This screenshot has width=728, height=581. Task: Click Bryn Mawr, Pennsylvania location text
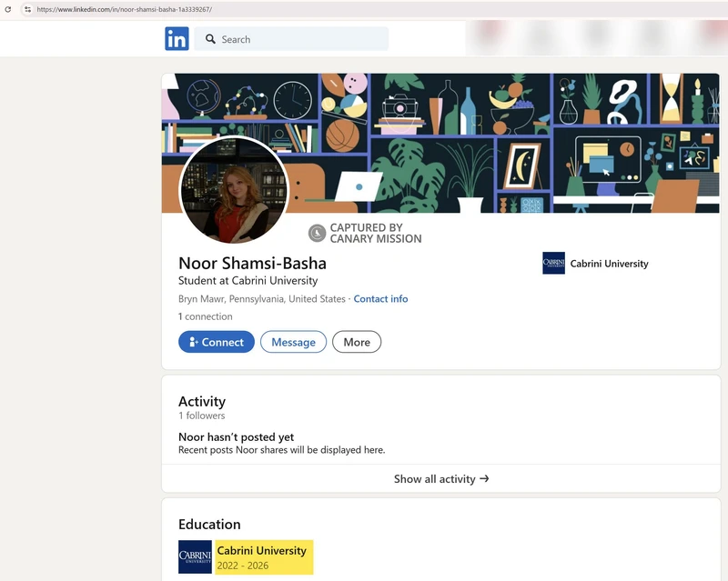262,299
